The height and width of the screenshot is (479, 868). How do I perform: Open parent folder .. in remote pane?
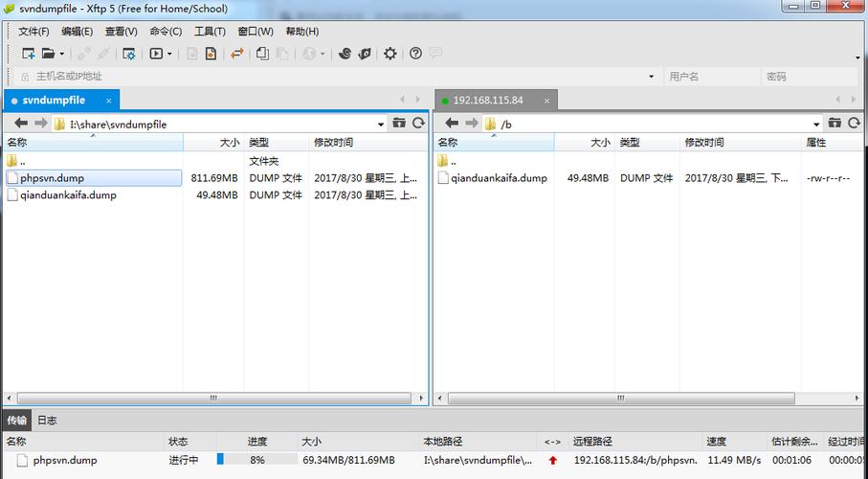(446, 161)
